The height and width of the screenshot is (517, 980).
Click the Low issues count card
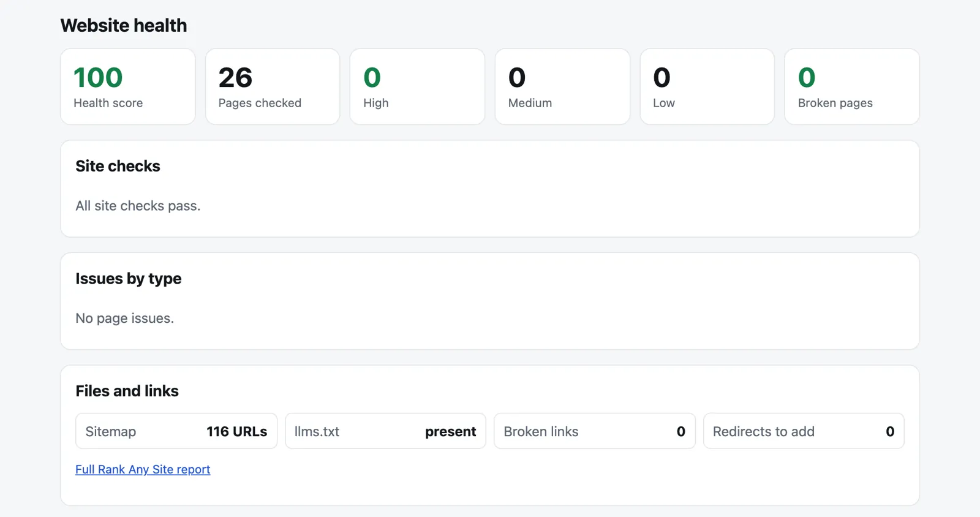[707, 87]
